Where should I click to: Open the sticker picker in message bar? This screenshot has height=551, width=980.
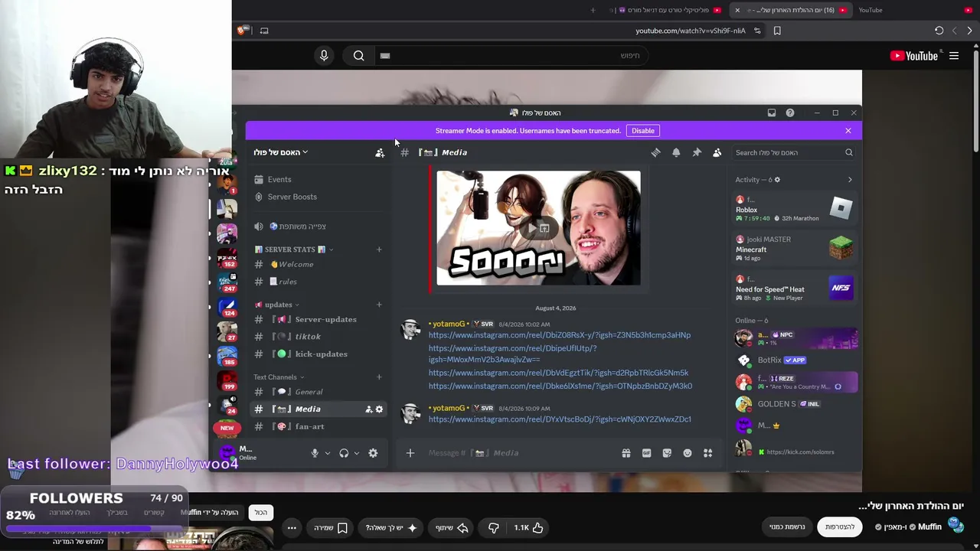pos(667,453)
